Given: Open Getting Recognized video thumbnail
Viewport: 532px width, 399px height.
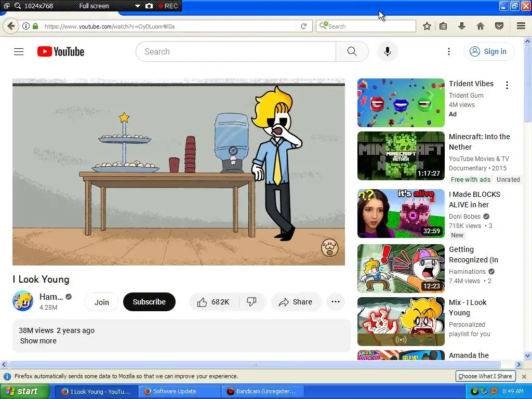Looking at the screenshot, I should pyautogui.click(x=401, y=269).
